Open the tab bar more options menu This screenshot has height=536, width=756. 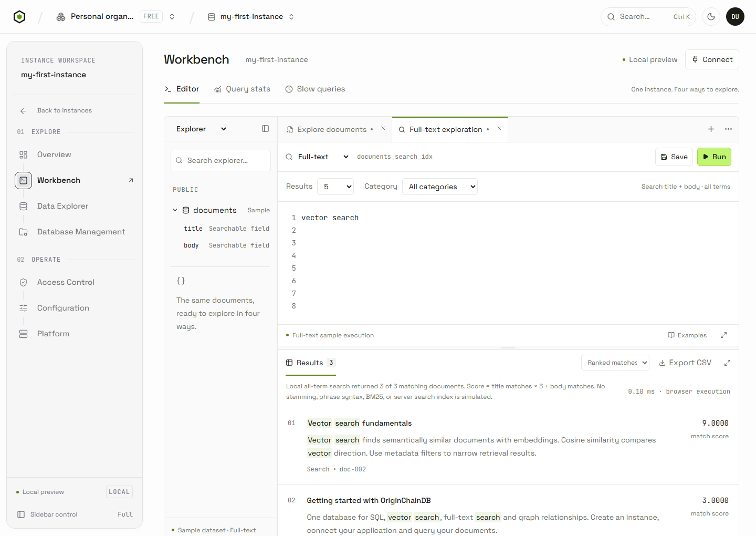[x=728, y=129]
